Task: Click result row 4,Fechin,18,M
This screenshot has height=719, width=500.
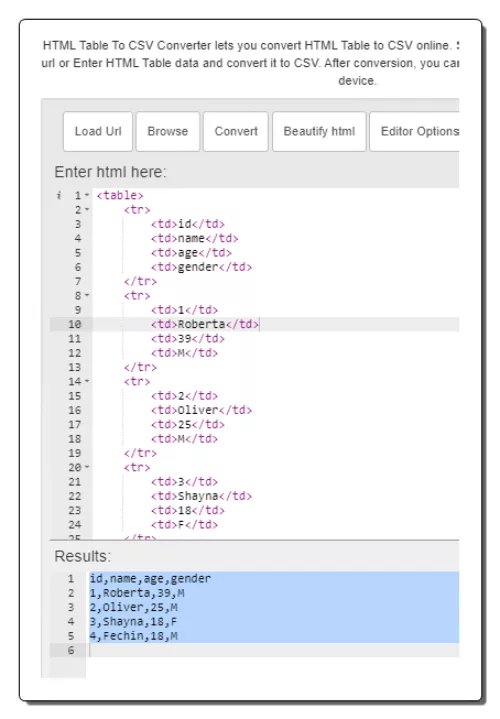Action: [x=133, y=636]
